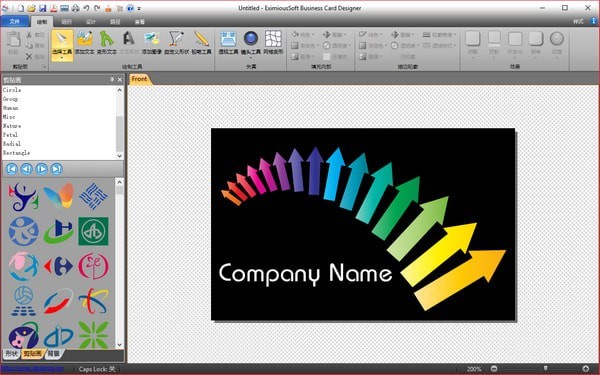
Task: Jump to the first clipart page
Action: (x=11, y=169)
